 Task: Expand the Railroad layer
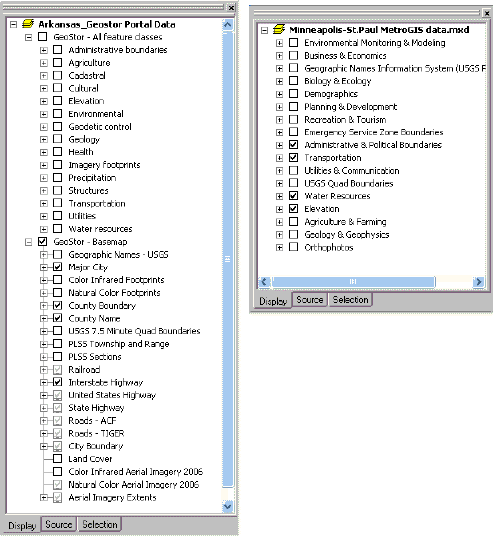coord(43,370)
